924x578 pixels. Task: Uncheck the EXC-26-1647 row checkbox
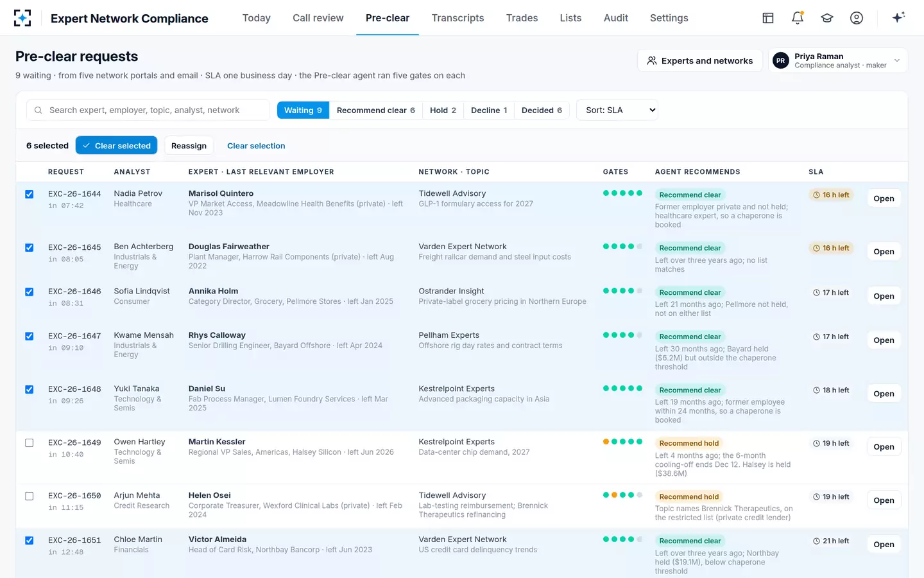click(29, 336)
